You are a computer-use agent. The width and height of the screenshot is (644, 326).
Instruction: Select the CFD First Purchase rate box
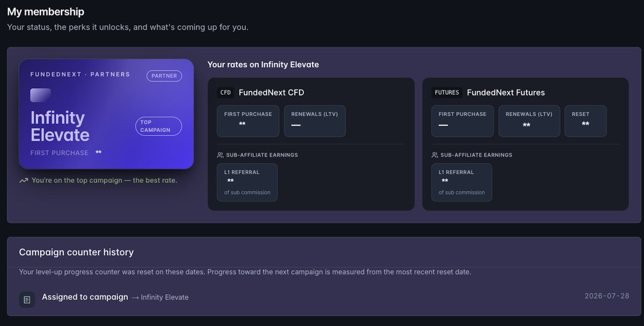coord(248,121)
